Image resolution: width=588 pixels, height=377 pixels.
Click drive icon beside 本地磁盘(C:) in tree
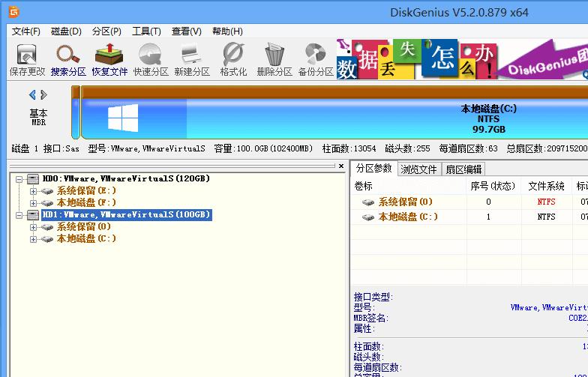46,239
